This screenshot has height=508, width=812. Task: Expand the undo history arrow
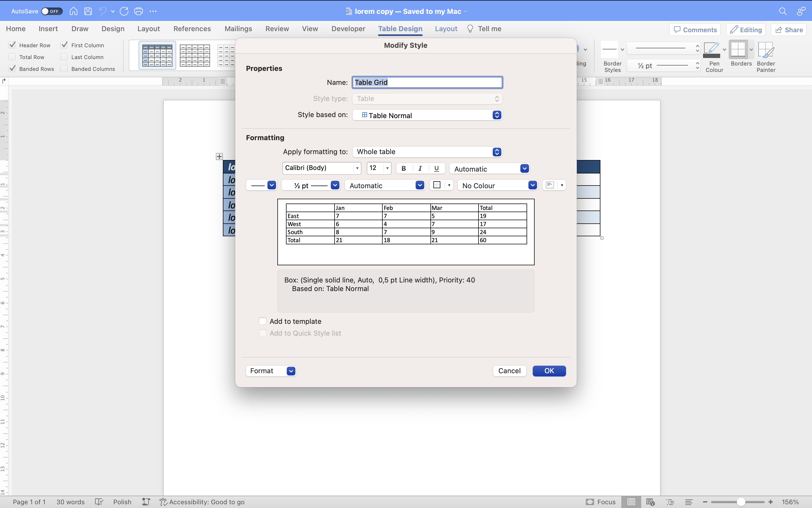(x=113, y=12)
